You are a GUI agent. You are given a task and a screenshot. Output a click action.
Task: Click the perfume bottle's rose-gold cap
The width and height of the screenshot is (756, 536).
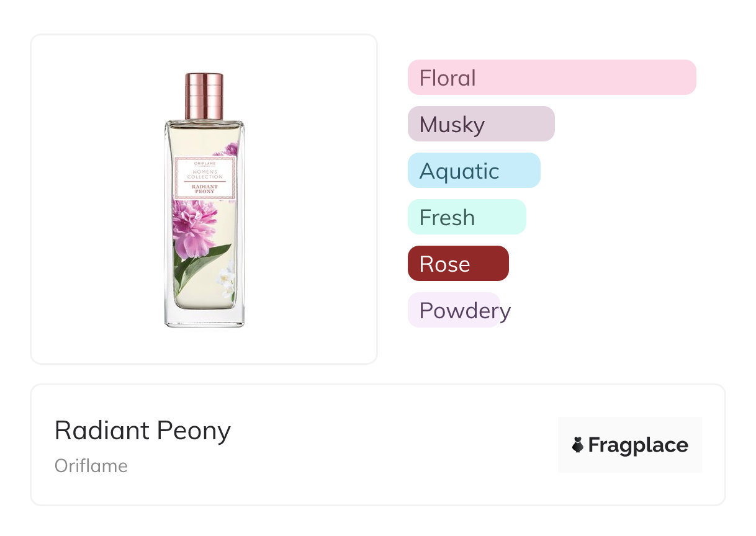click(x=204, y=96)
